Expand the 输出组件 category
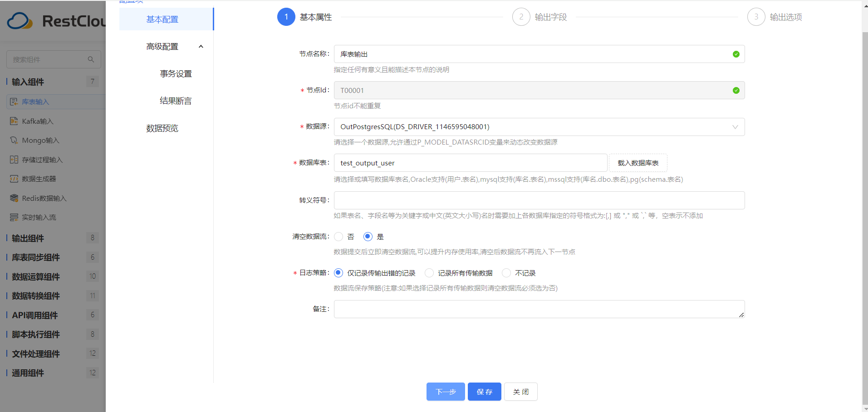The image size is (868, 412). 53,238
